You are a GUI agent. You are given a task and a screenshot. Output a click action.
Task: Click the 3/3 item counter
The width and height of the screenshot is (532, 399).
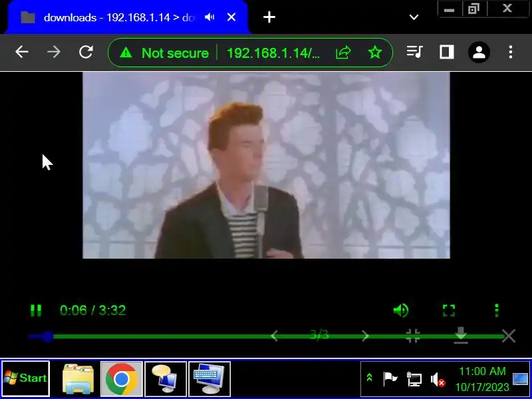point(319,335)
